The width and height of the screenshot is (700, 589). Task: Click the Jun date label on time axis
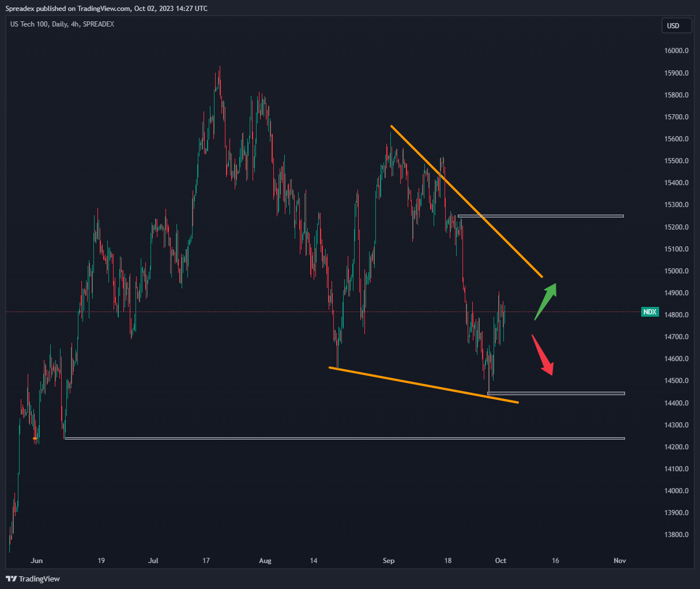pos(37,561)
